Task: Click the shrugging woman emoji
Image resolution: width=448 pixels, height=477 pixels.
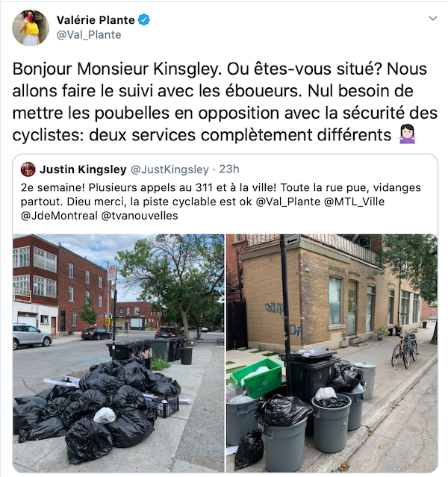Action: [407, 134]
